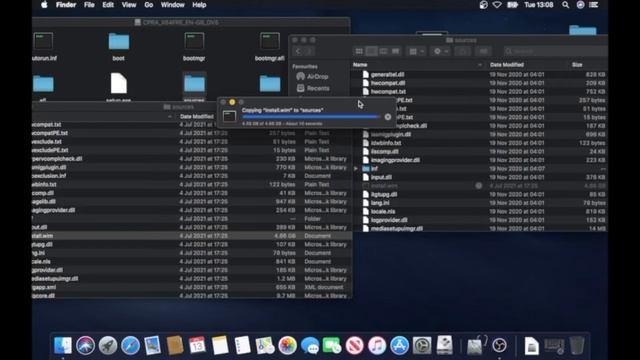Image resolution: width=640 pixels, height=360 pixels.
Task: Select imagingprovider.dll in right window
Action: click(395, 160)
